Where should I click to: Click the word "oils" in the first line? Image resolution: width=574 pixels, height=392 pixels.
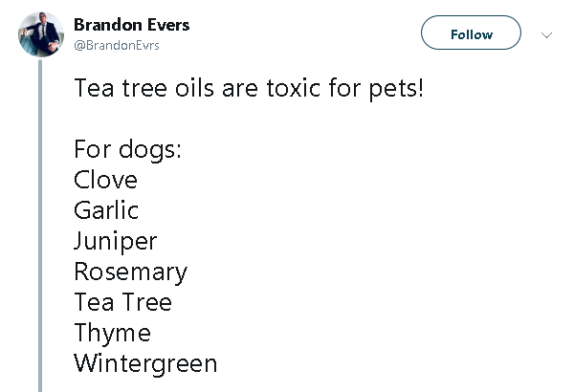pos(188,91)
